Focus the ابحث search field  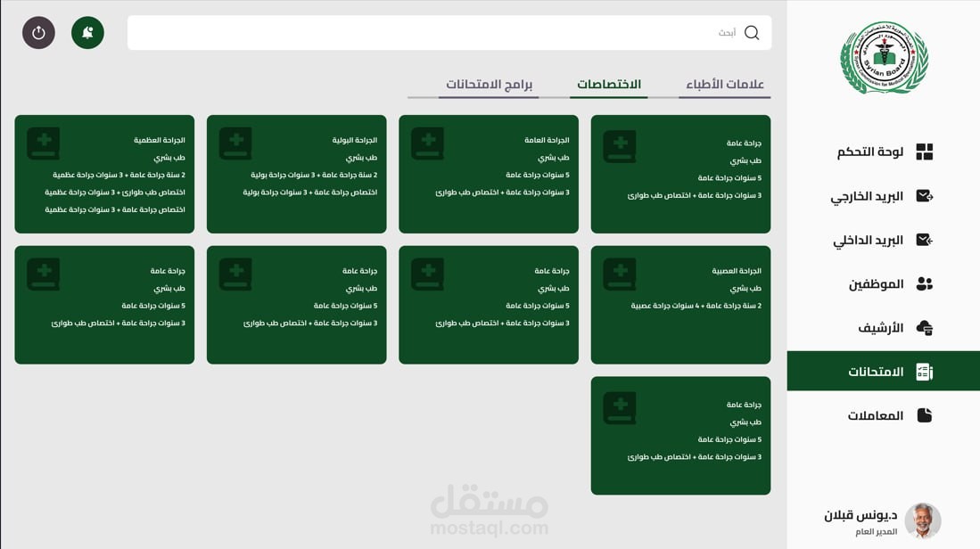(449, 32)
